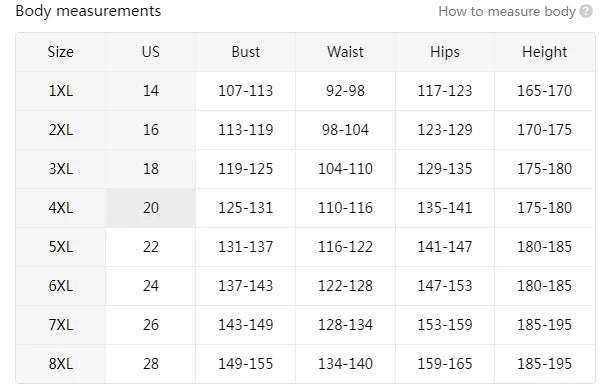Click the Waist column header
Screen dimensions: 607x392
tap(345, 52)
